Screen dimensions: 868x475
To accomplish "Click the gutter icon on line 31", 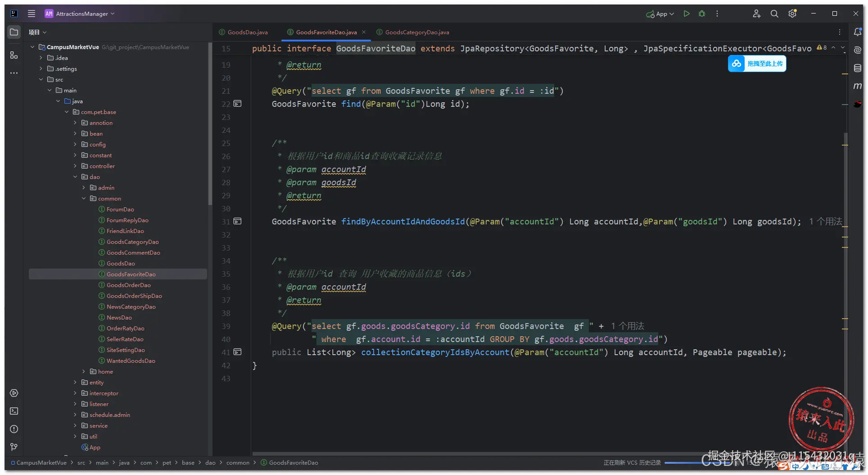I will pyautogui.click(x=238, y=221).
